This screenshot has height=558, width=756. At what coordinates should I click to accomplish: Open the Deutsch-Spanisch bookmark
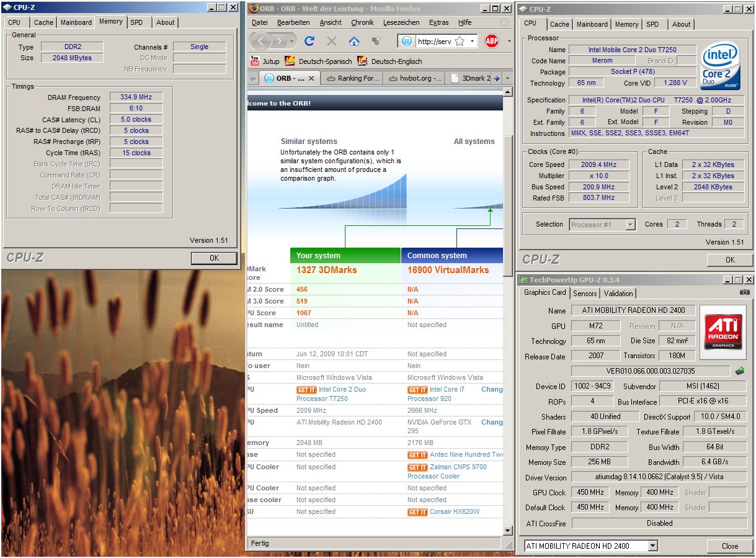(x=318, y=61)
